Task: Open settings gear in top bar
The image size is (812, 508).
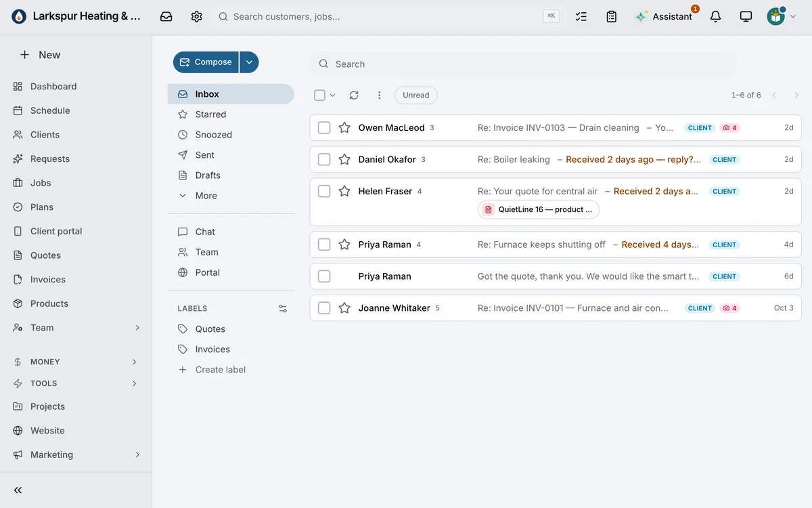Action: click(x=196, y=16)
